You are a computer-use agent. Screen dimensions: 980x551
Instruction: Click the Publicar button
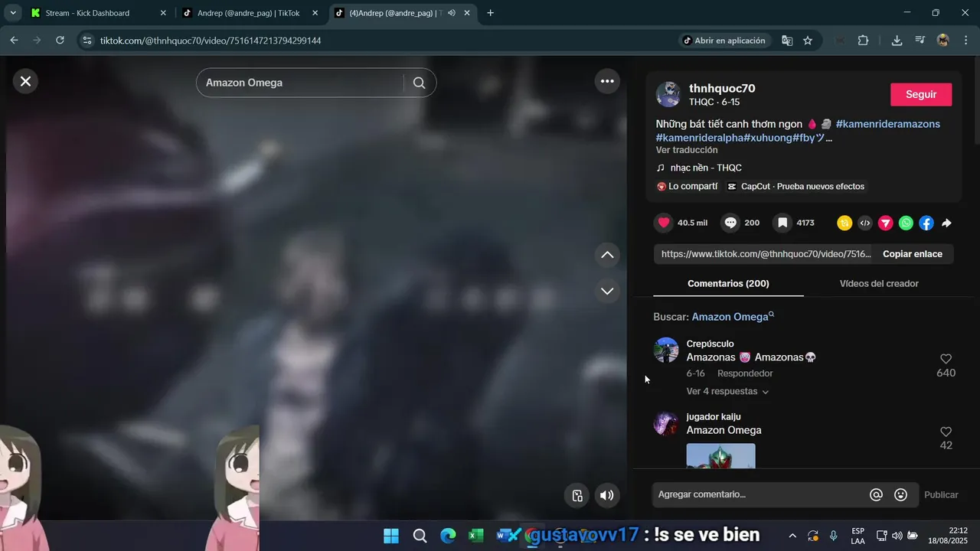[x=941, y=495]
